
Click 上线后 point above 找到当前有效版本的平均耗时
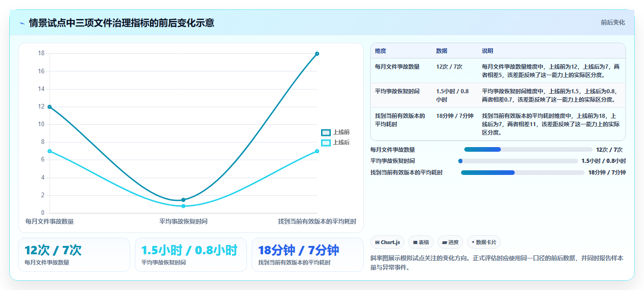click(317, 151)
